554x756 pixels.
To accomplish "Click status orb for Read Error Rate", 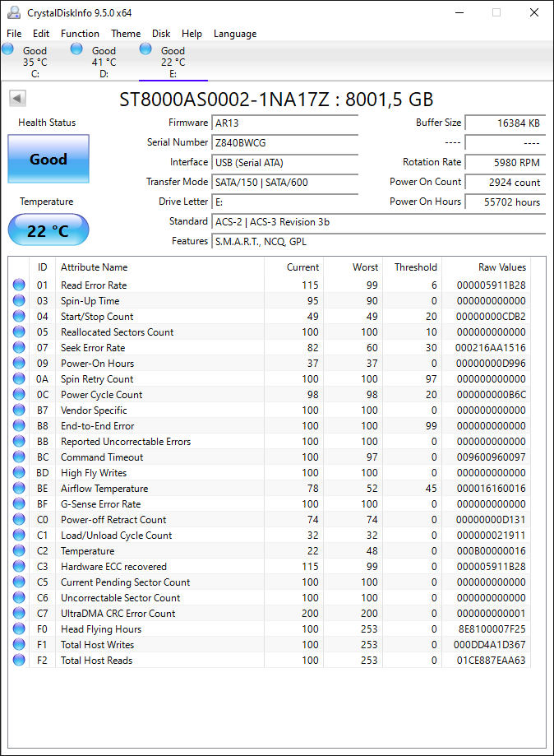I will click(x=19, y=285).
